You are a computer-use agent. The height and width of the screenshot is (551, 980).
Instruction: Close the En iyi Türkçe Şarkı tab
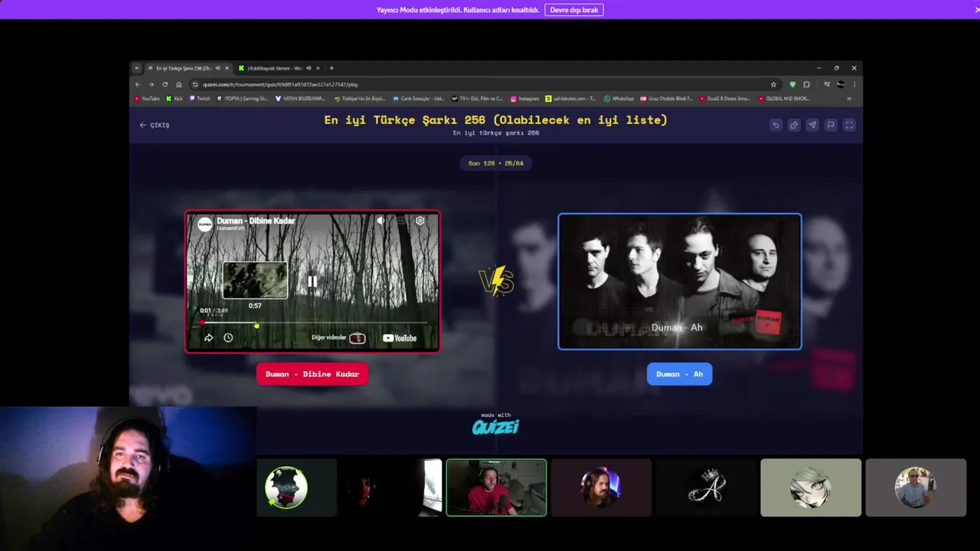[x=227, y=68]
